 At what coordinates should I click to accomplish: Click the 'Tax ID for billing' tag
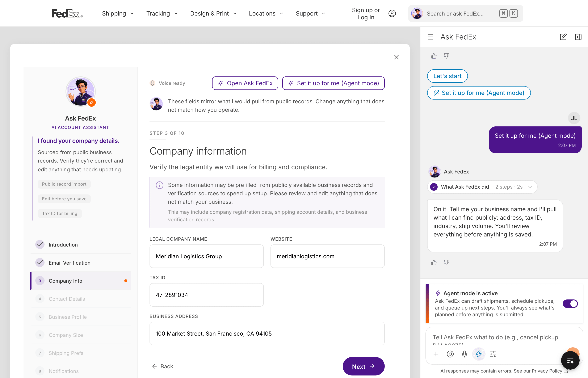[60, 214]
